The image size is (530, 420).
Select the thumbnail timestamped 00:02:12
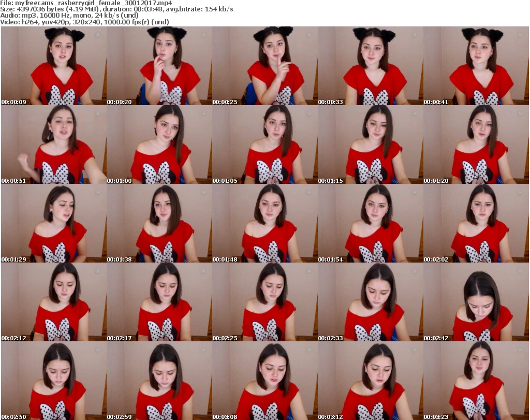[54, 302]
